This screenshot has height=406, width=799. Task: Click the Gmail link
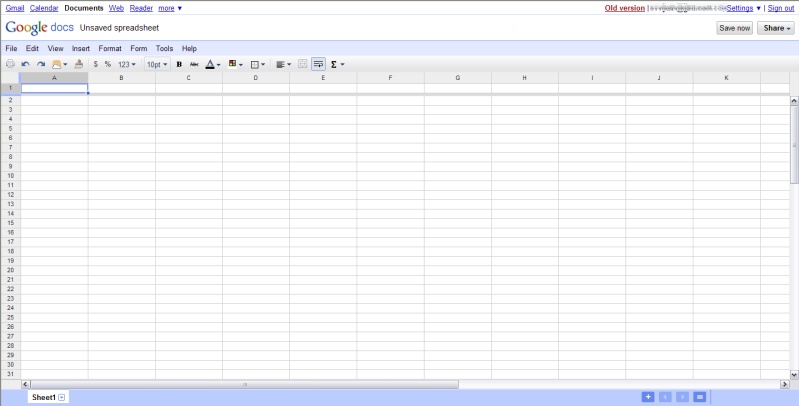(x=15, y=8)
